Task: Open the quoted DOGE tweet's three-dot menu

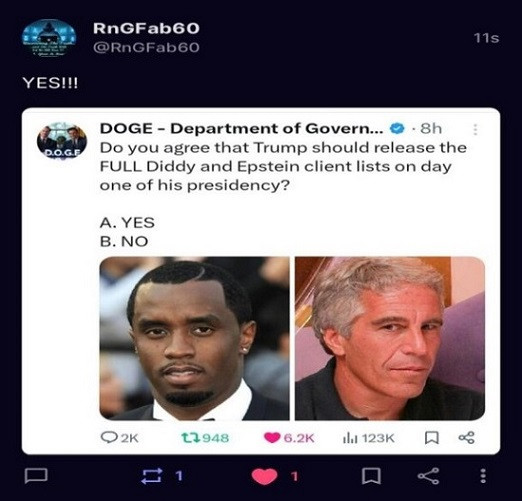Action: (x=476, y=129)
